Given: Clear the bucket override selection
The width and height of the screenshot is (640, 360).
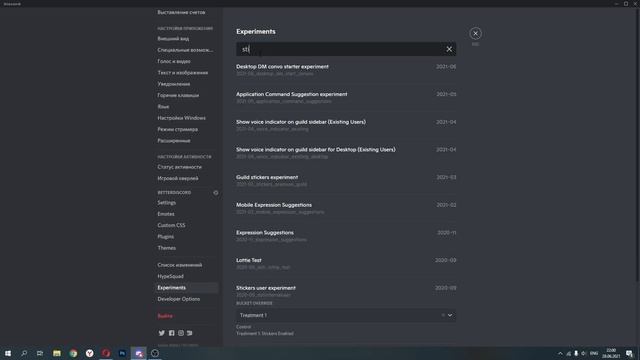Looking at the screenshot, I should click(443, 315).
